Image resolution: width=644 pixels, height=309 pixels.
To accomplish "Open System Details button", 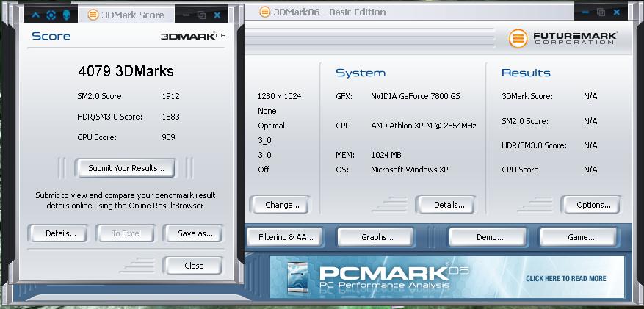I will click(x=446, y=205).
